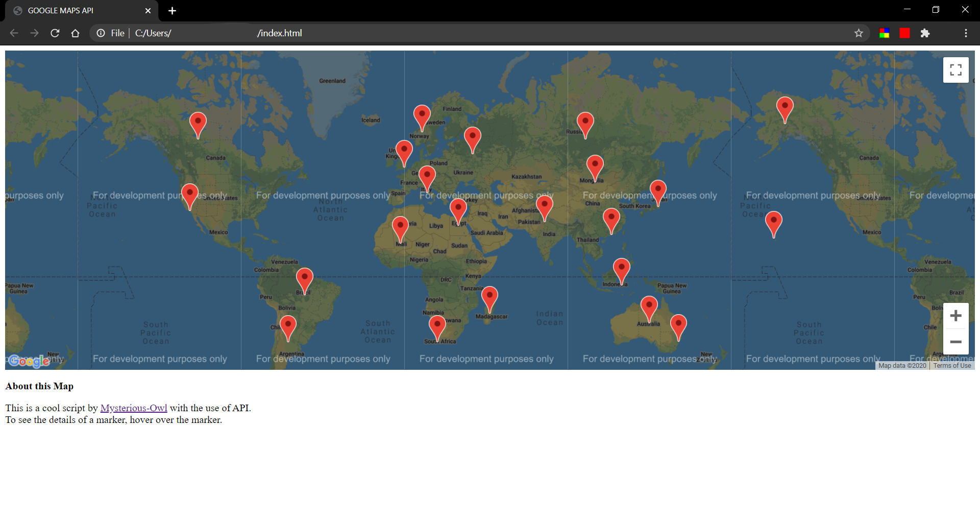Go forward to the next page
The image size is (980, 519).
(x=34, y=33)
